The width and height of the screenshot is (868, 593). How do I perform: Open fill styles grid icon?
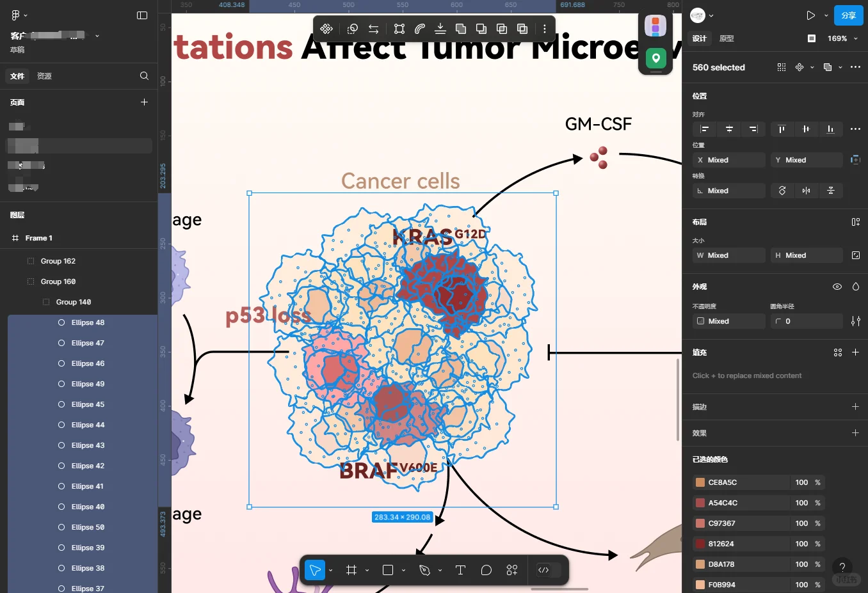click(838, 352)
